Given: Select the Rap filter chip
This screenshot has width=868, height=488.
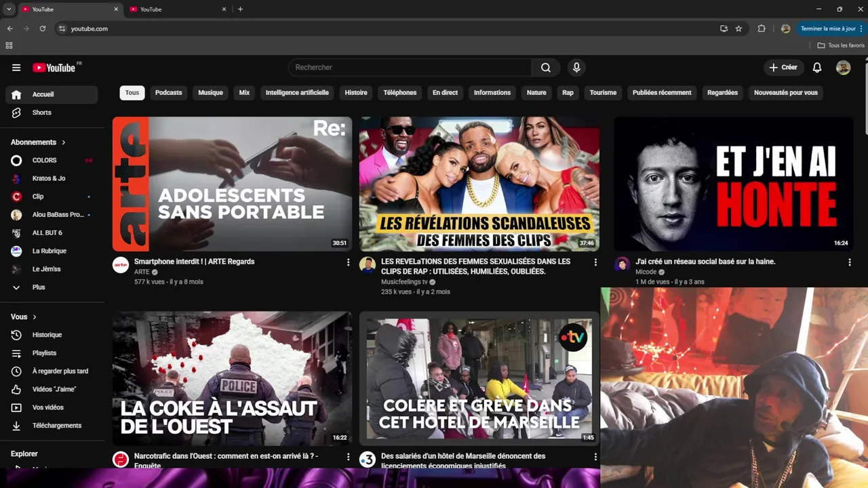Looking at the screenshot, I should [568, 93].
